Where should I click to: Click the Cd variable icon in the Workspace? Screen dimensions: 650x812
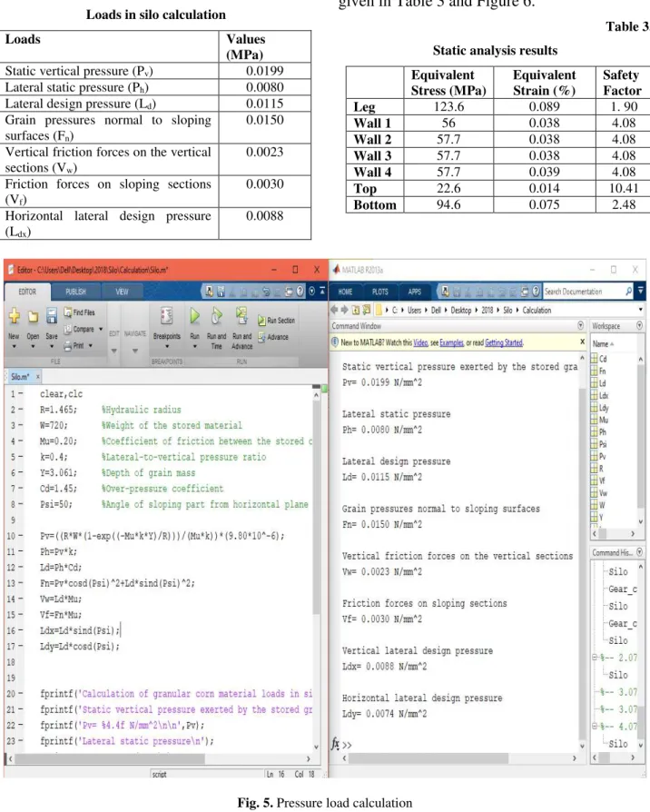tap(595, 359)
